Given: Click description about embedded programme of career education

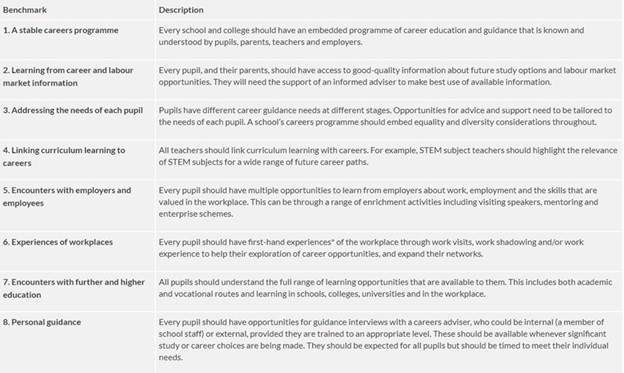Looking at the screenshot, I should click(x=371, y=36).
